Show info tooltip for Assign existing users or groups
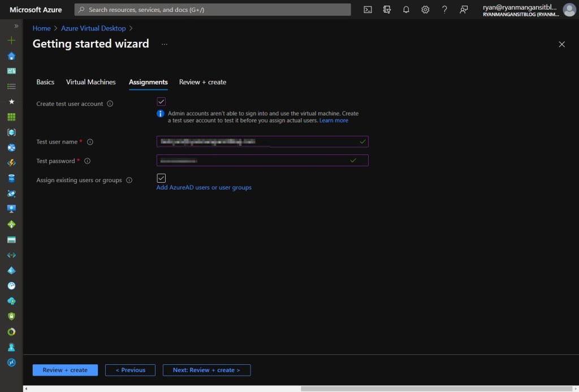Screen dimensions: 579x392 [x=129, y=180]
